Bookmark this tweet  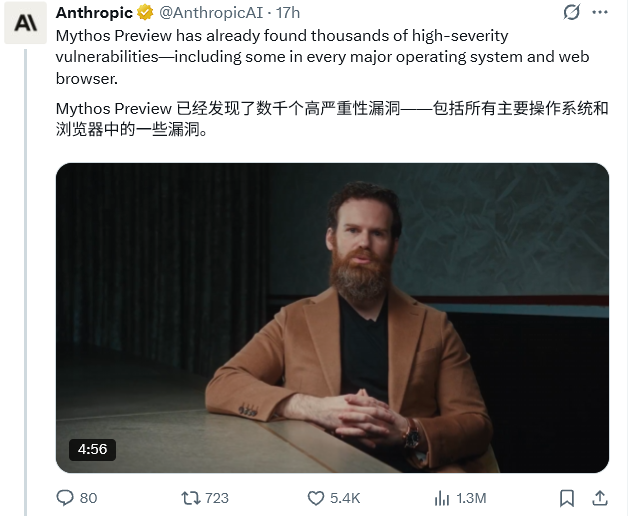pos(567,498)
